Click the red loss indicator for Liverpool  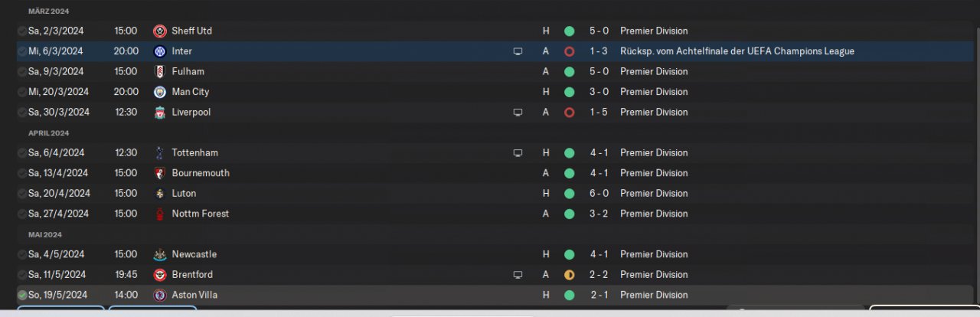[569, 112]
